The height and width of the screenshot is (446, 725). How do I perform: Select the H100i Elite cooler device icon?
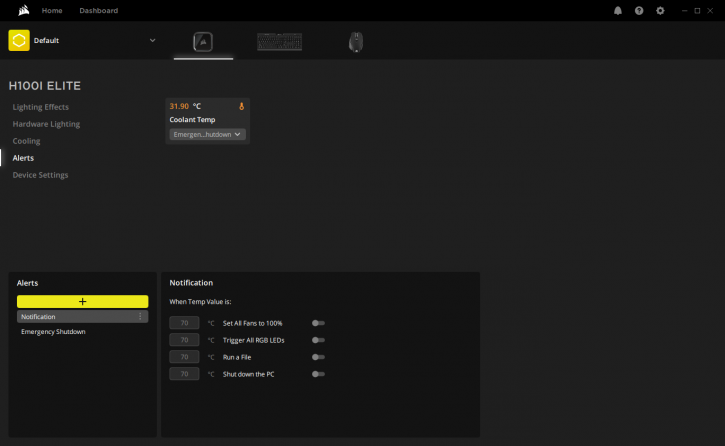click(203, 42)
